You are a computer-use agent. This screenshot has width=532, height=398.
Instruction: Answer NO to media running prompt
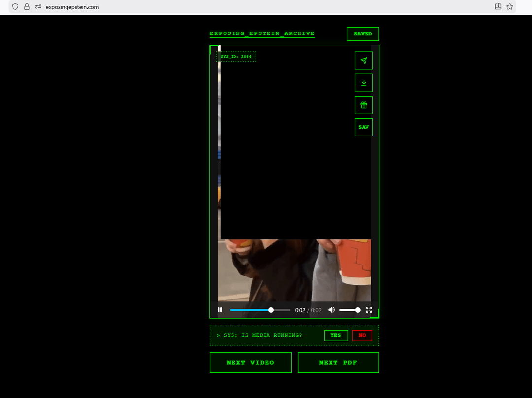click(x=362, y=335)
